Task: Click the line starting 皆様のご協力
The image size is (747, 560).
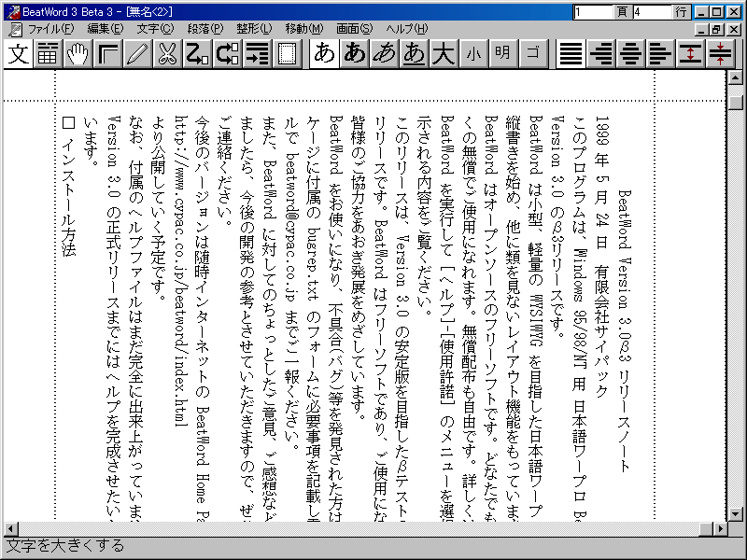Action: (358, 268)
